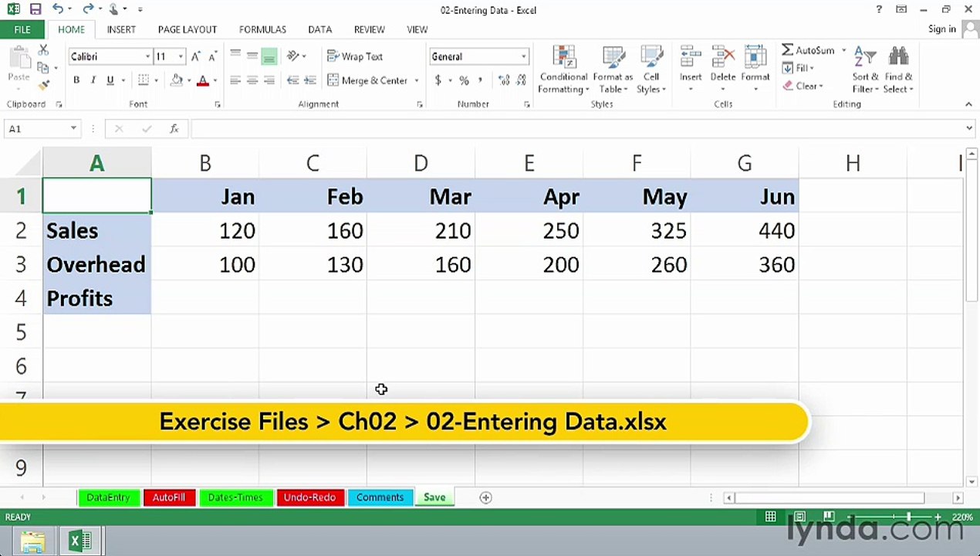Click the Cut scissors icon
Image resolution: width=980 pixels, height=556 pixels.
(x=43, y=50)
